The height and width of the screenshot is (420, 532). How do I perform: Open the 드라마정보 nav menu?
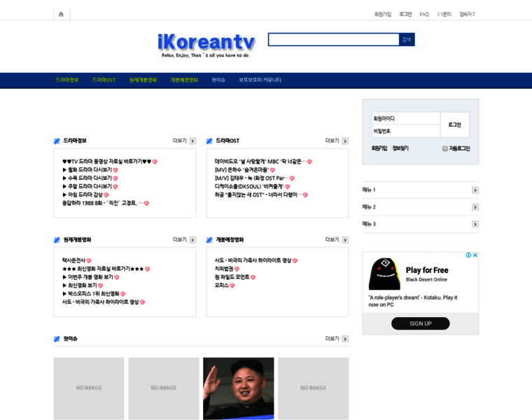(x=67, y=80)
